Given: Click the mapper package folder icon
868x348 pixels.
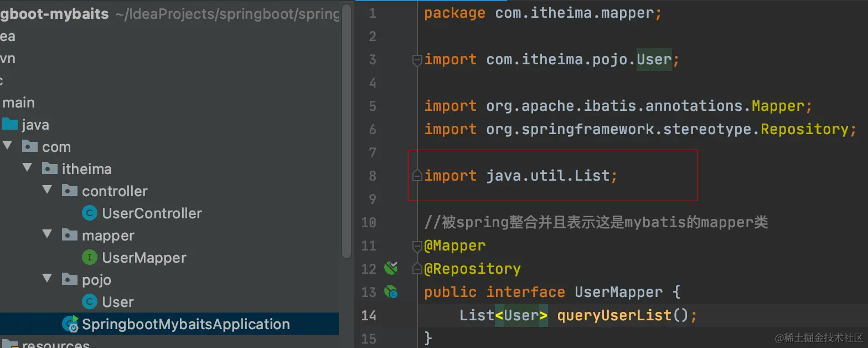Looking at the screenshot, I should [70, 236].
